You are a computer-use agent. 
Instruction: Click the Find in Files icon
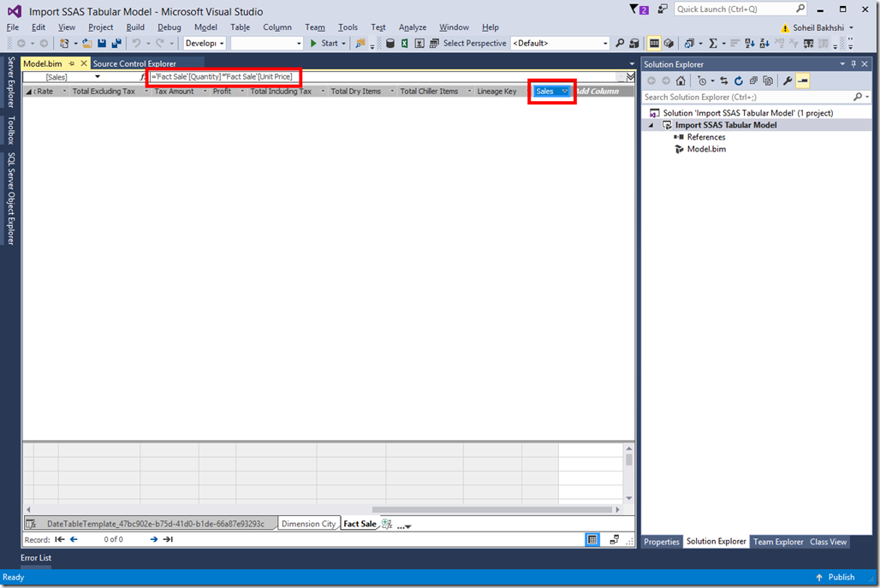click(360, 43)
